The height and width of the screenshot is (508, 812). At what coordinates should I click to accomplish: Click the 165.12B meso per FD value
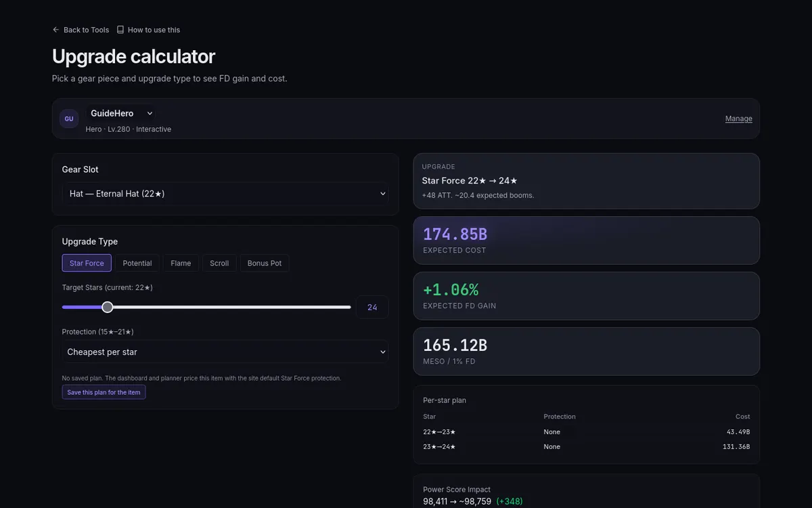pyautogui.click(x=455, y=345)
